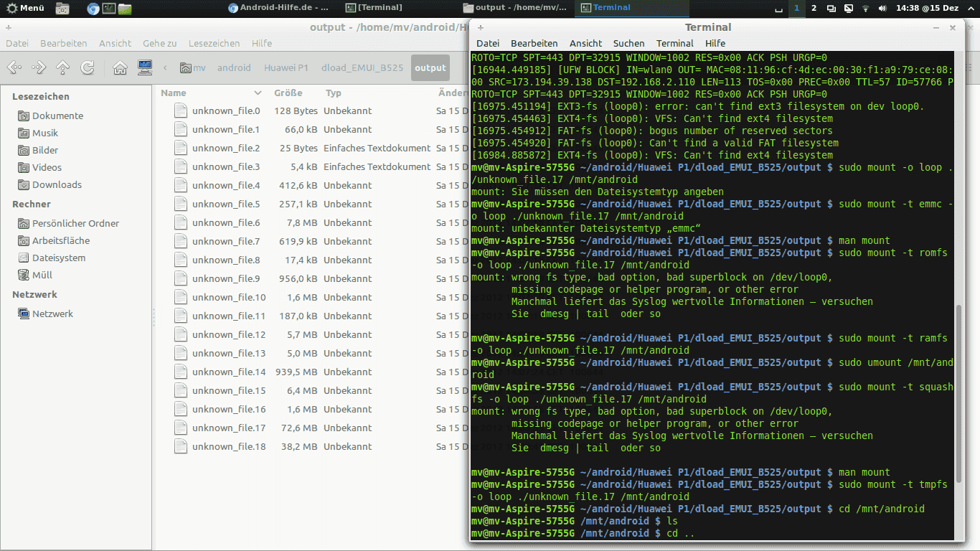Select output path bar button
The width and height of the screenshot is (980, 551).
430,67
